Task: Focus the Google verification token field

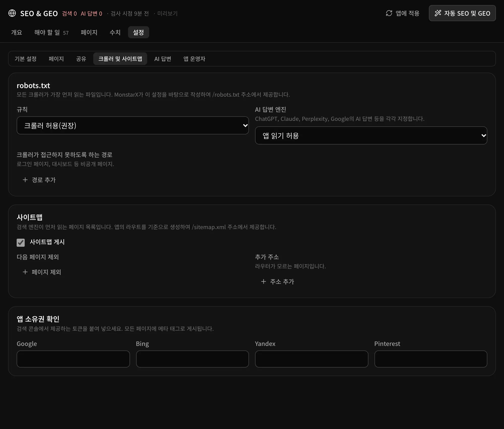Action: click(x=73, y=359)
